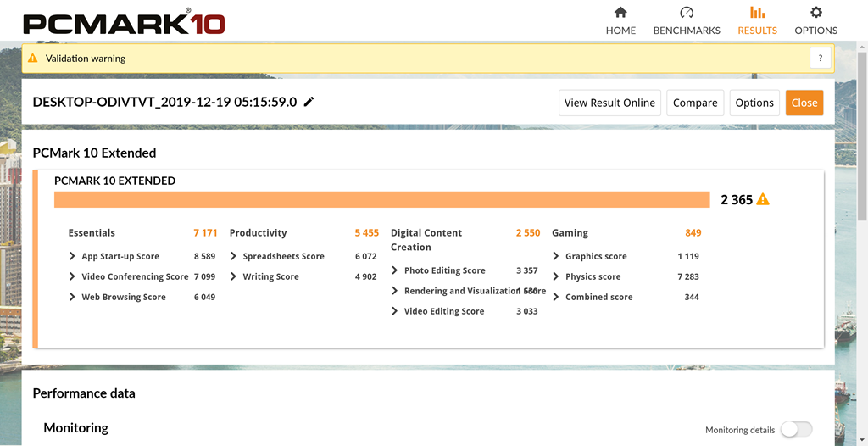The image size is (868, 446).
Task: Open the validation warning help question mark
Action: [821, 59]
